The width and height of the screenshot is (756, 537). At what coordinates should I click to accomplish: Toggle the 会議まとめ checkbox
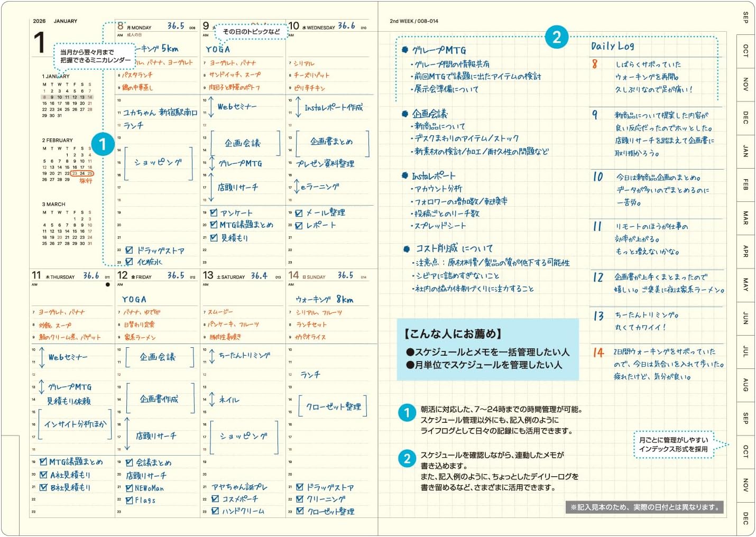(129, 462)
